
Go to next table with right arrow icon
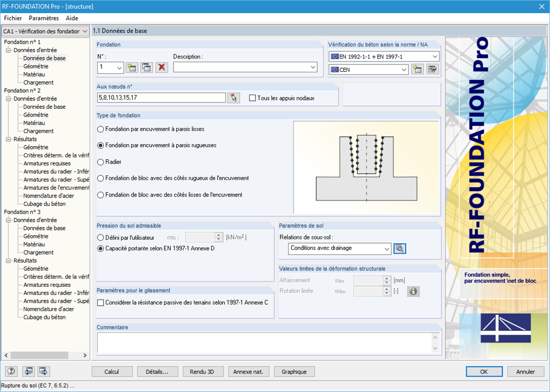43,371
